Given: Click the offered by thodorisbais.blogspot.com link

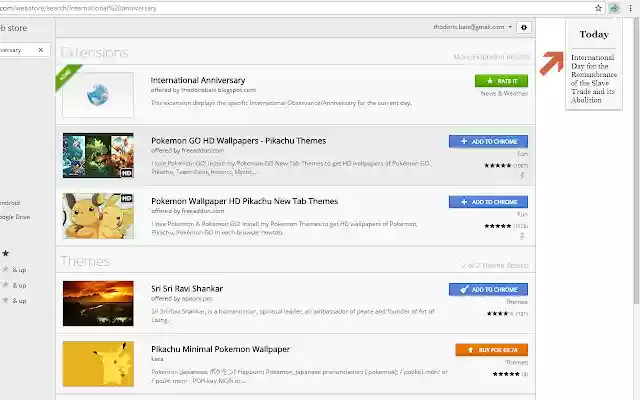Looking at the screenshot, I should pos(203,90).
